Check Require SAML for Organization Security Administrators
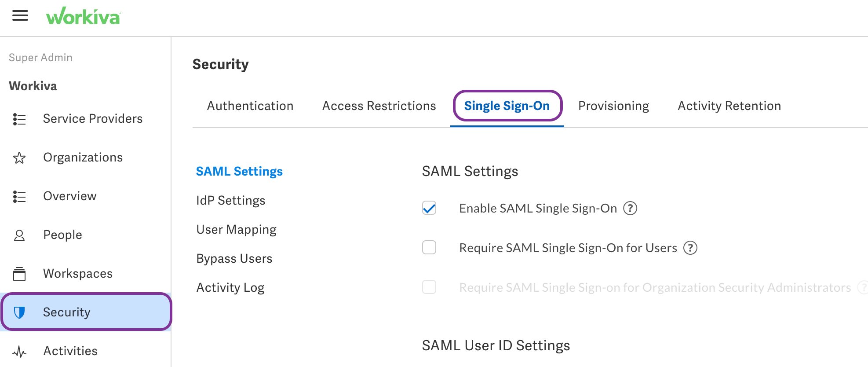This screenshot has width=868, height=367. pyautogui.click(x=429, y=287)
